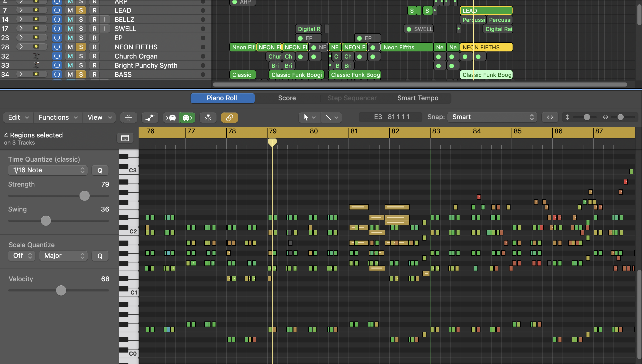Switch to Score tab
The height and width of the screenshot is (364, 642).
coord(287,98)
